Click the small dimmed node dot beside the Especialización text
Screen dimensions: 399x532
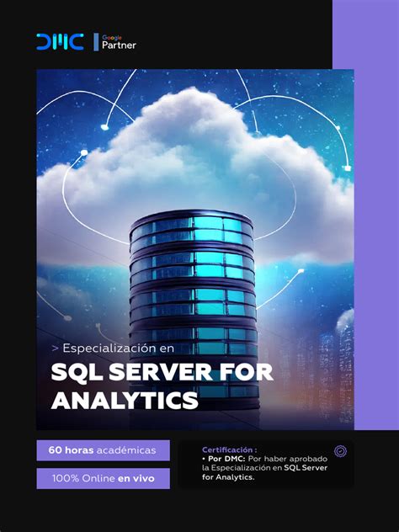tap(68, 318)
